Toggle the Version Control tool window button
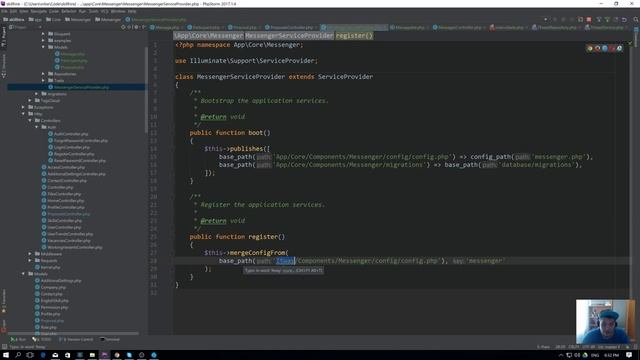The height and width of the screenshot is (360, 640). (x=76, y=339)
